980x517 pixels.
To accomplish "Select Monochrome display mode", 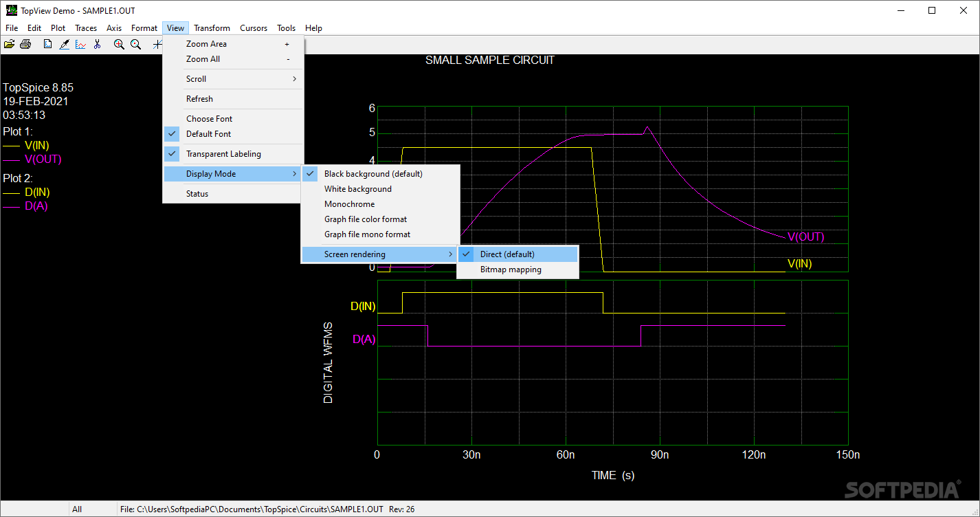I will click(x=380, y=204).
